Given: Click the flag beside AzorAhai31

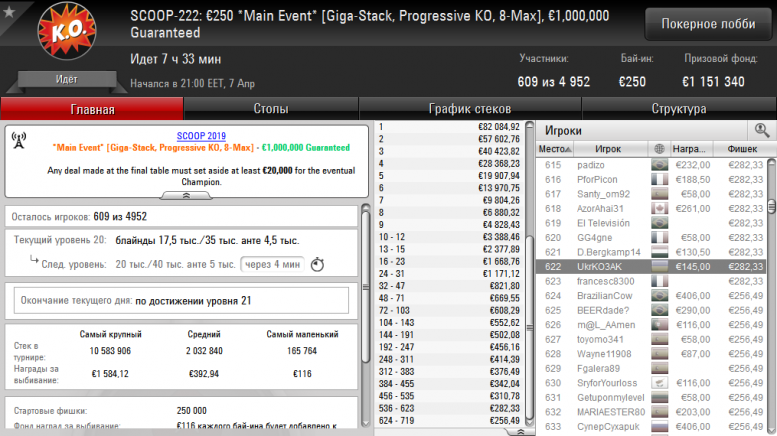Looking at the screenshot, I should tap(659, 209).
